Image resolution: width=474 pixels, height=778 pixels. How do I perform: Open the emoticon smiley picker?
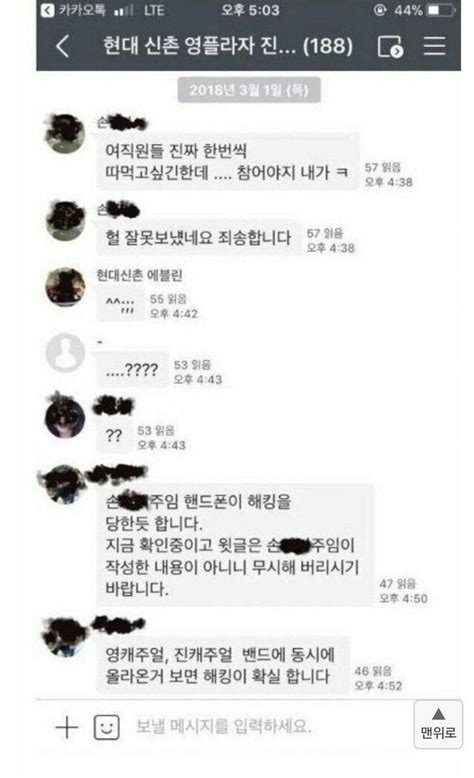click(x=107, y=727)
